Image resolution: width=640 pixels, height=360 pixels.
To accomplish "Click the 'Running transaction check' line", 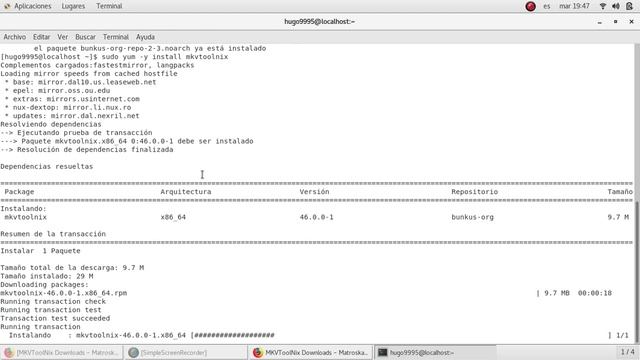I will click(53, 302).
